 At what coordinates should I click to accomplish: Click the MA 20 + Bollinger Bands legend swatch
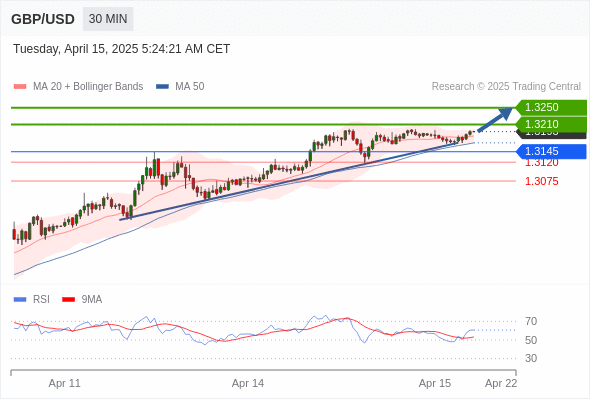(20, 87)
